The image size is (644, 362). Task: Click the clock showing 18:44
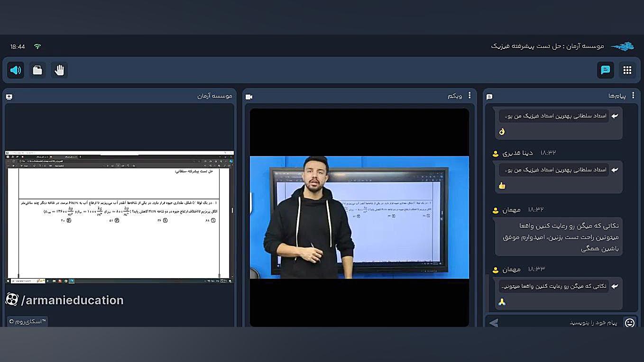coord(18,46)
